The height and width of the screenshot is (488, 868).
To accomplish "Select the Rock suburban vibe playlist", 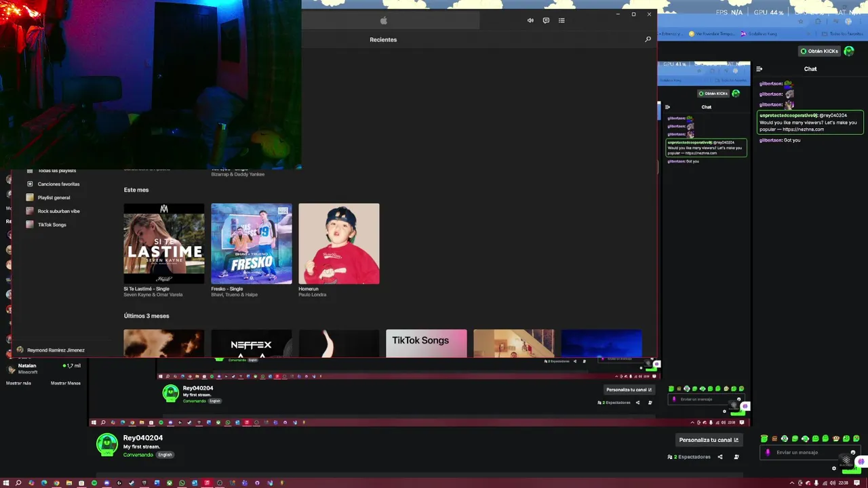I will click(58, 211).
